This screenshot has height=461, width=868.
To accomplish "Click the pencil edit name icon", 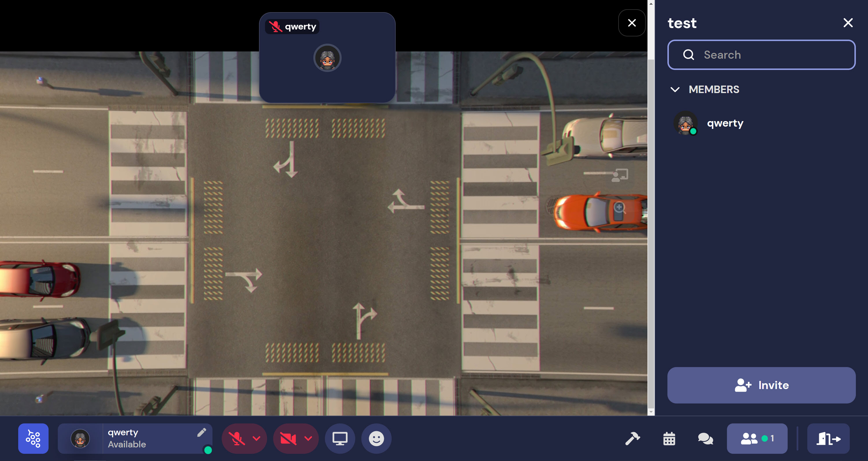I will [201, 432].
